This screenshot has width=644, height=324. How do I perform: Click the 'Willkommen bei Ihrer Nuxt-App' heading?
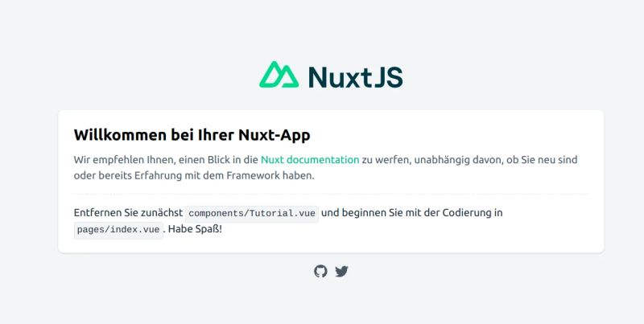tap(192, 135)
